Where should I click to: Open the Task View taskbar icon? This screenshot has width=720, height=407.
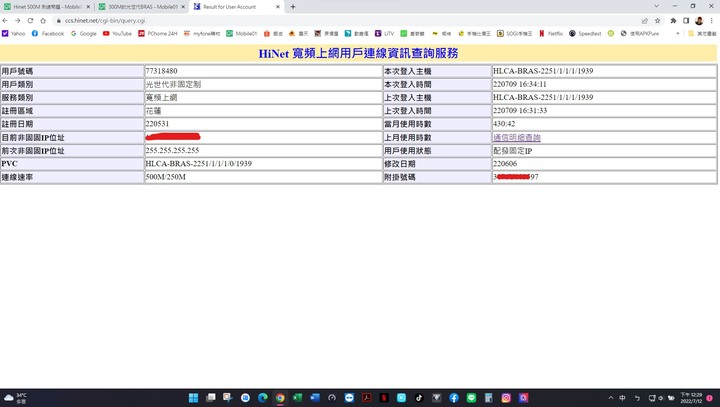211,398
